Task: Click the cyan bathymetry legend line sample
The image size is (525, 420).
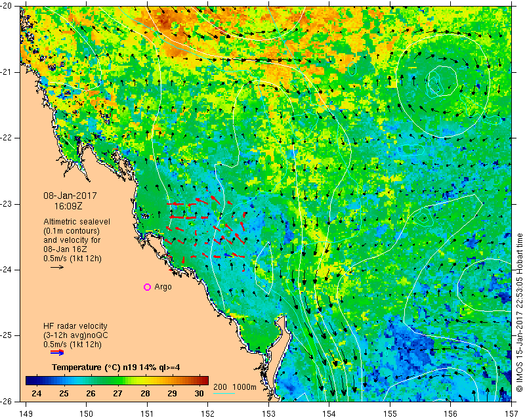Action: click(224, 393)
